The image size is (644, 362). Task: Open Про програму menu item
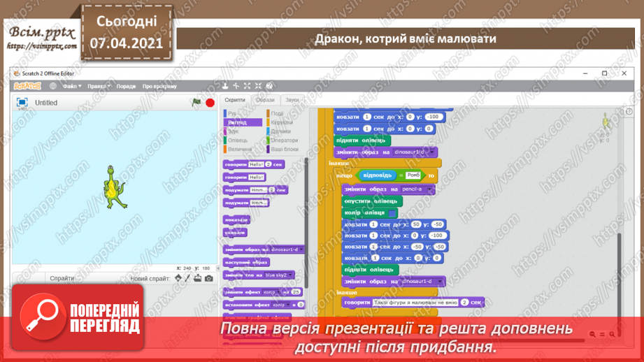[159, 86]
